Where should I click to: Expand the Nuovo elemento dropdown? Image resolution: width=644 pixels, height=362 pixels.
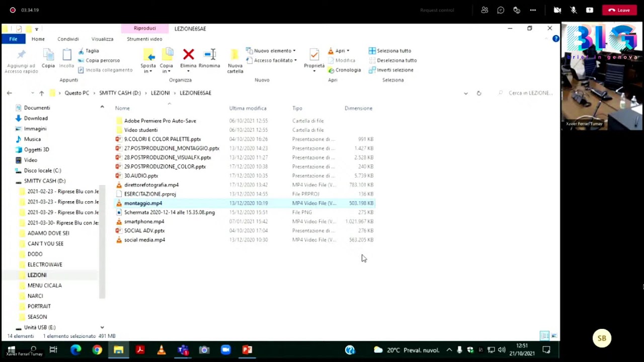click(271, 51)
